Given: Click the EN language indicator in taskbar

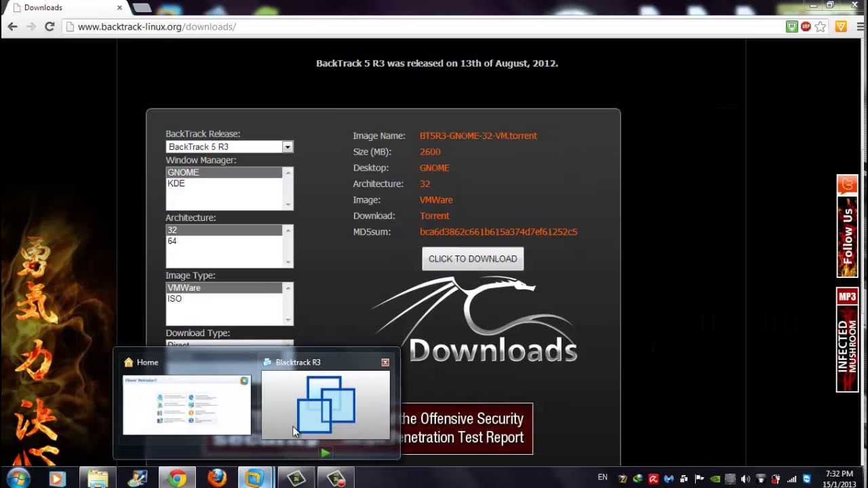Looking at the screenshot, I should tap(602, 478).
